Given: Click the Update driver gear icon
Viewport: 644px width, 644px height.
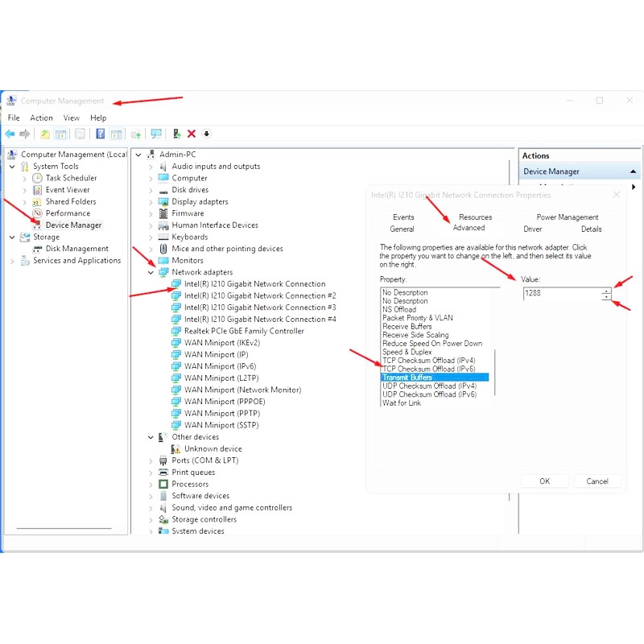Looking at the screenshot, I should (x=136, y=134).
